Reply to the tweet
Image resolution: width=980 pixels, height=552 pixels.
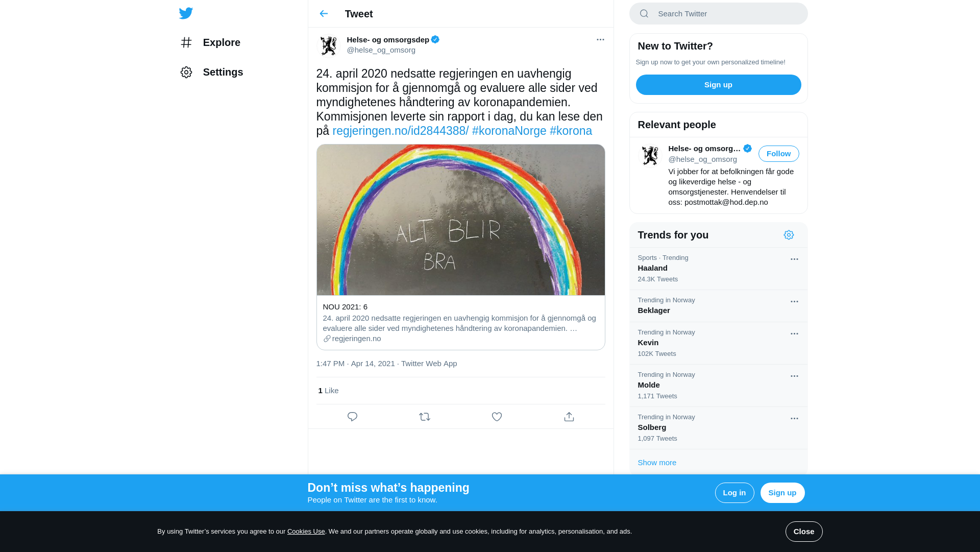tap(352, 417)
